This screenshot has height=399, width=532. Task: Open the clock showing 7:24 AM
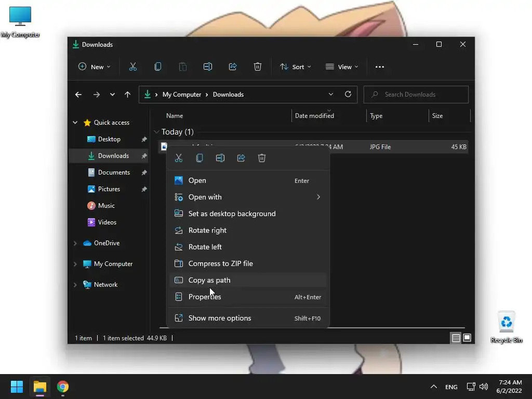coord(509,387)
